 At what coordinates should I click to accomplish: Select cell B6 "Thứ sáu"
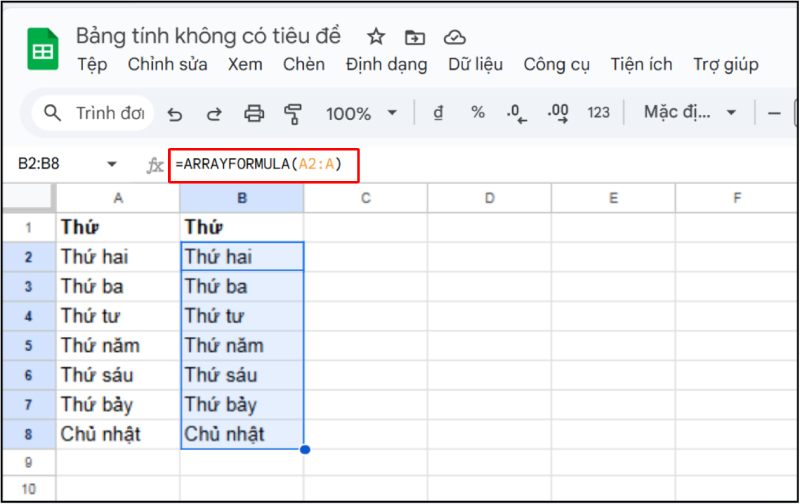coord(242,375)
